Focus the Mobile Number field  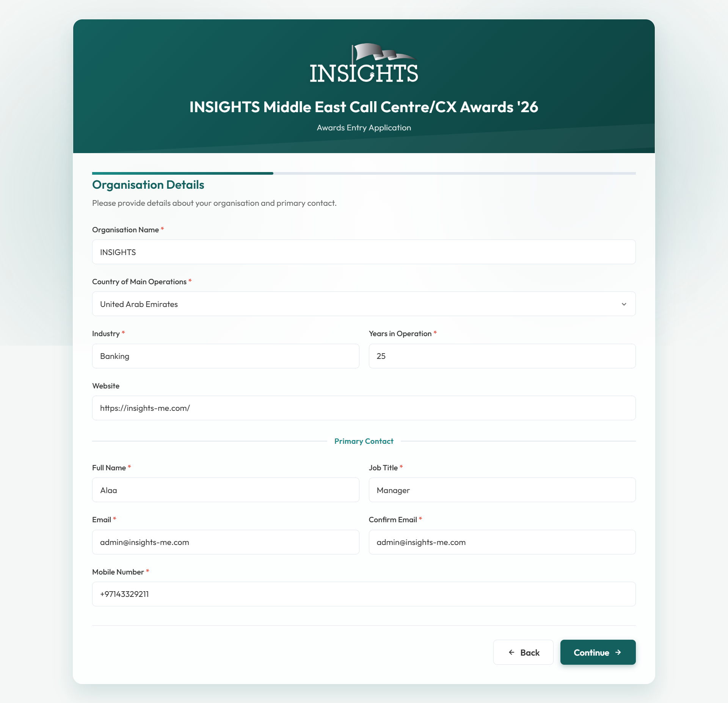[364, 594]
